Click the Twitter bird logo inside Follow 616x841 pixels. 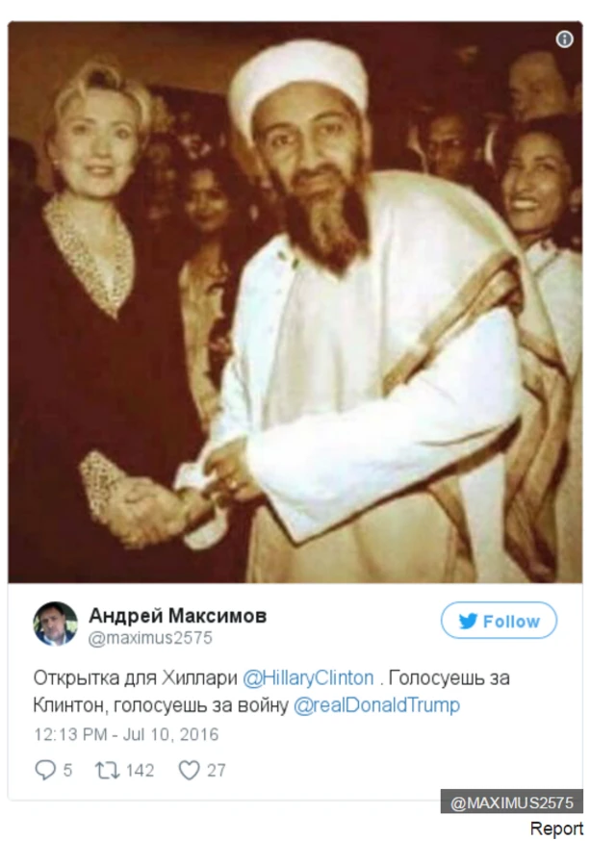pyautogui.click(x=468, y=621)
